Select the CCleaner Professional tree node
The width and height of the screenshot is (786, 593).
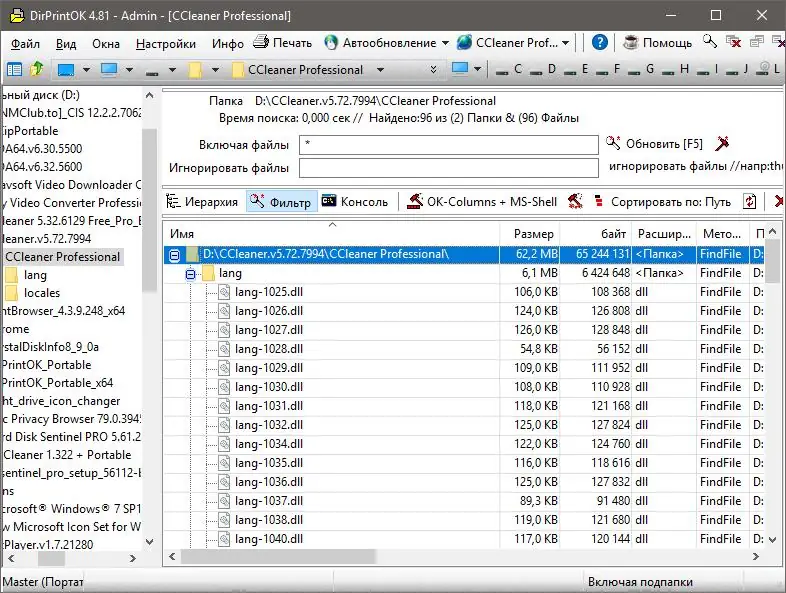[x=63, y=257]
